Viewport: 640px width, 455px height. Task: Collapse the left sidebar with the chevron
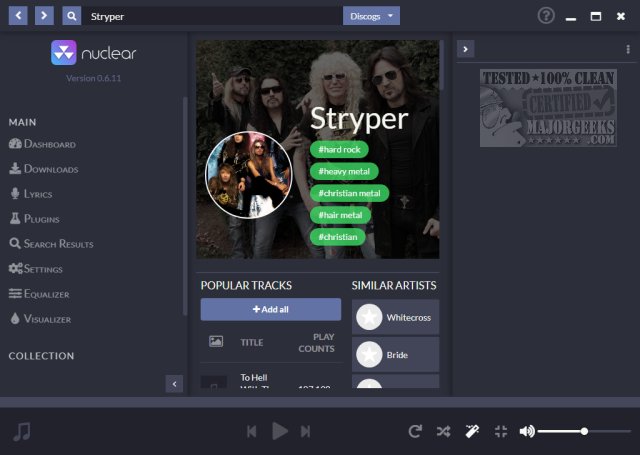point(174,384)
